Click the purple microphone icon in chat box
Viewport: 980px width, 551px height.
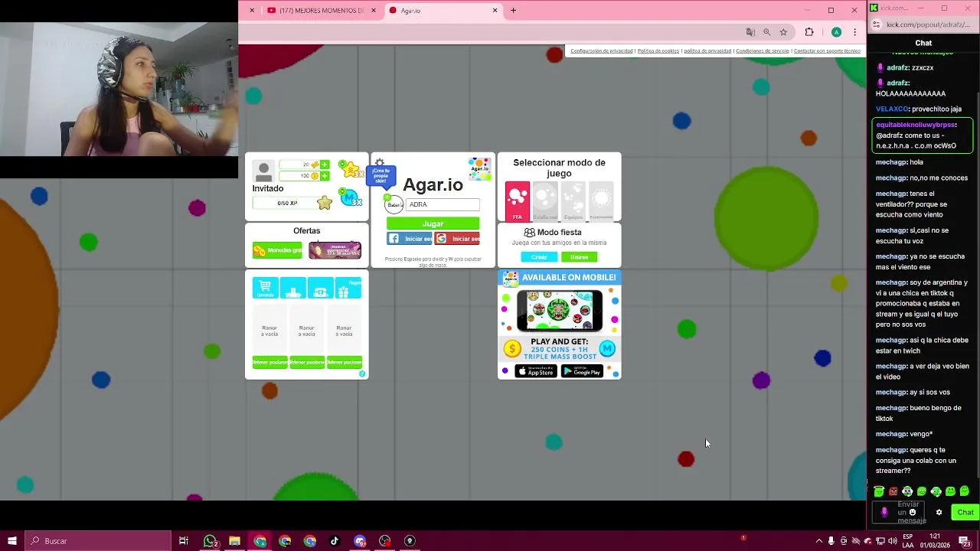click(884, 512)
